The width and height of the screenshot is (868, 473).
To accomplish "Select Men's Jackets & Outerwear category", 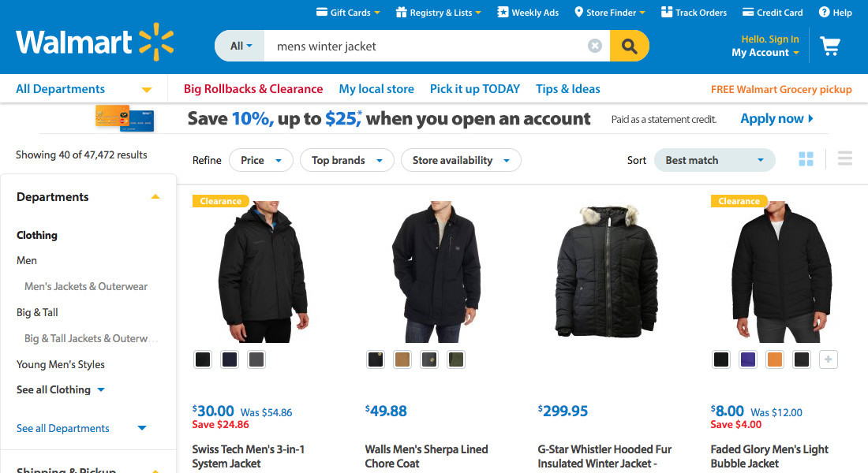I will pyautogui.click(x=86, y=286).
